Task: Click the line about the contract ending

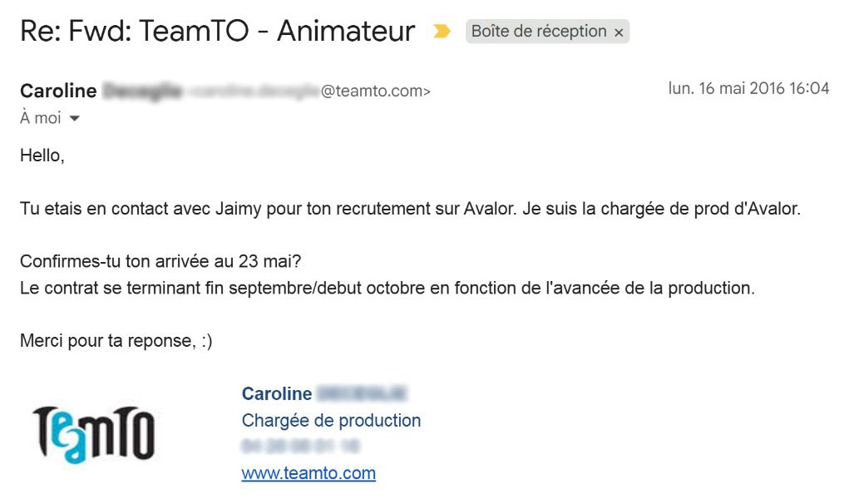Action: tap(387, 288)
